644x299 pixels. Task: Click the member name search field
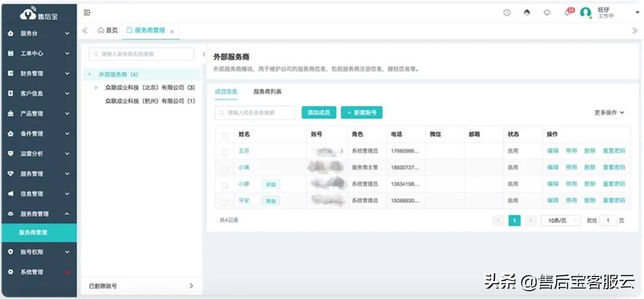(x=255, y=113)
